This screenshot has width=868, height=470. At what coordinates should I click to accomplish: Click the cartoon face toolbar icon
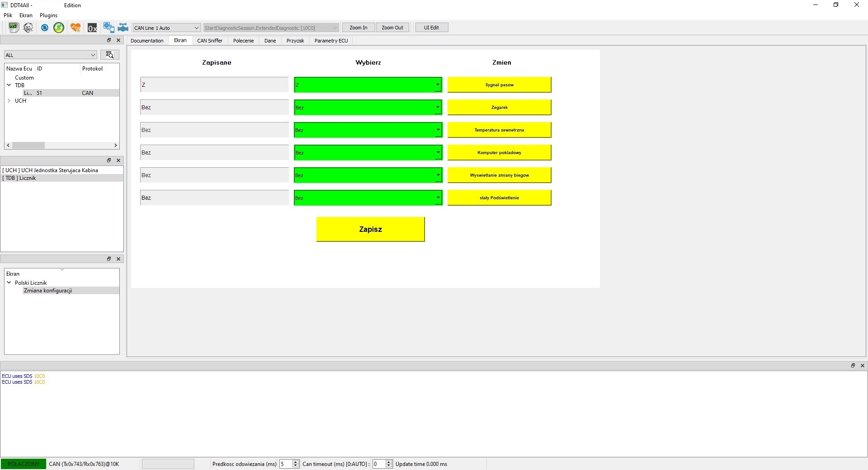point(28,28)
